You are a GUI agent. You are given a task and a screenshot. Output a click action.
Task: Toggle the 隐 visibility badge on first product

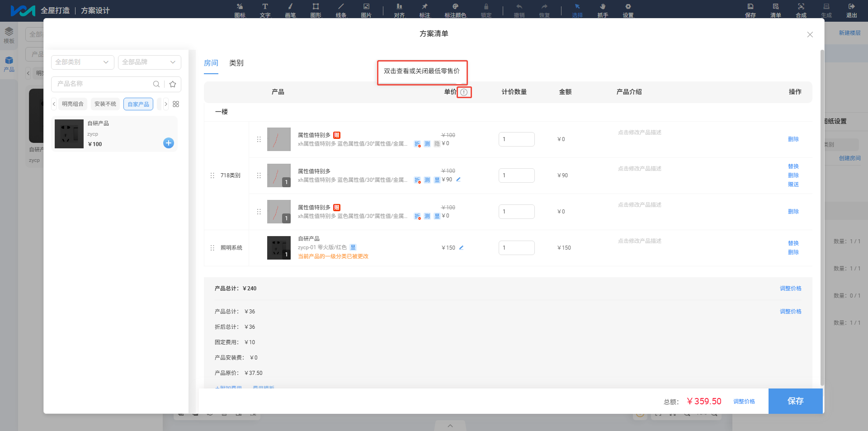coord(437,144)
